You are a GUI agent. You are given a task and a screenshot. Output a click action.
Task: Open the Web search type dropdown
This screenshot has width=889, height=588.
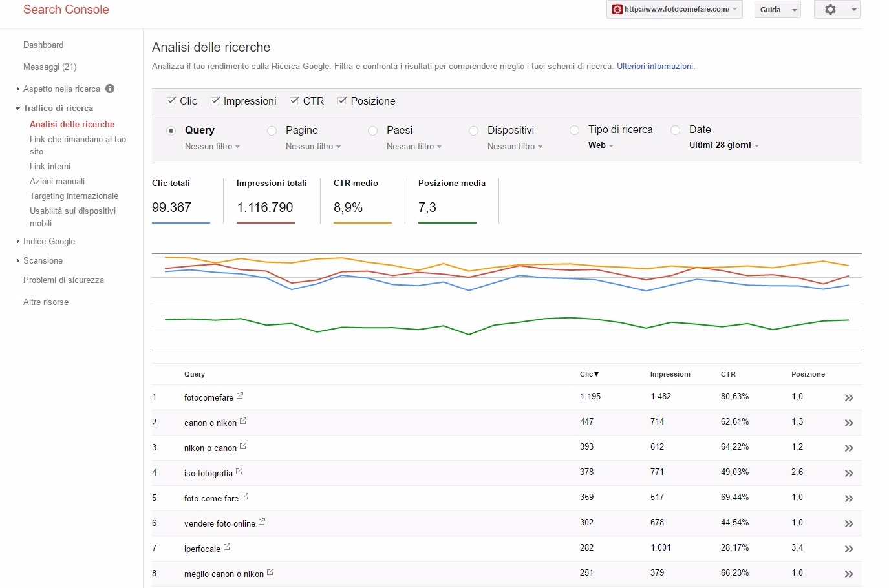(601, 145)
